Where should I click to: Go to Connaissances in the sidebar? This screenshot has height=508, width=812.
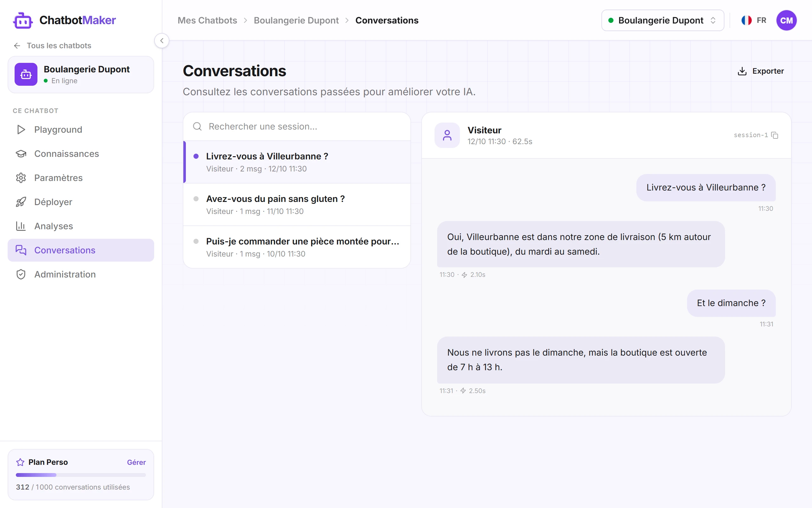tap(81, 154)
